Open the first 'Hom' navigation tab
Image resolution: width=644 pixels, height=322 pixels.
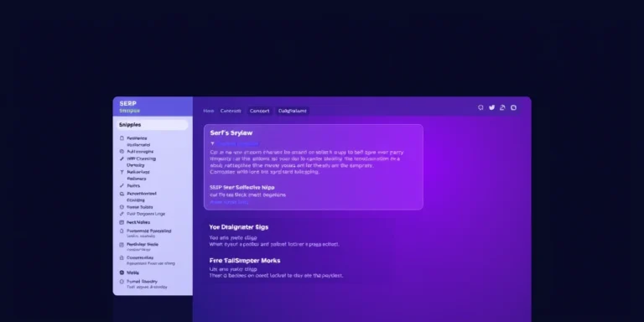208,111
